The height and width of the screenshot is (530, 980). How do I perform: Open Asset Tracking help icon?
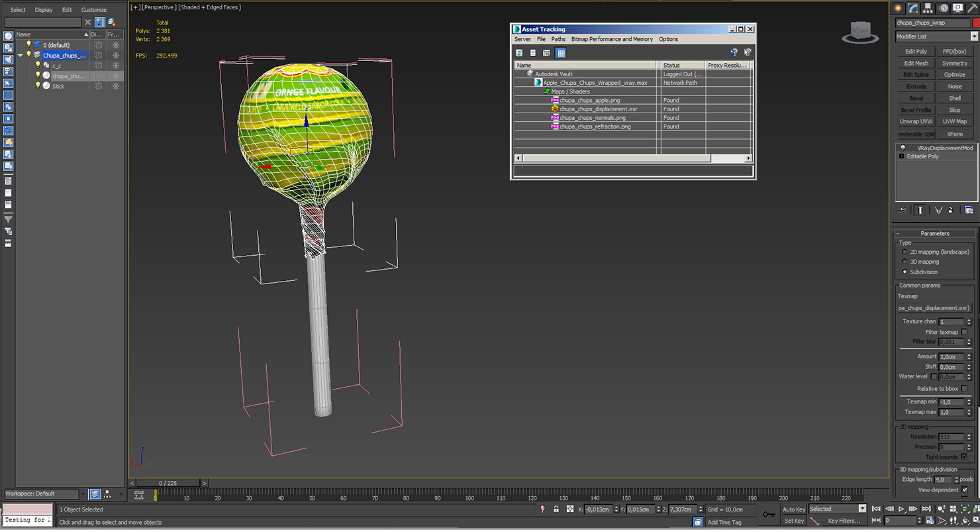[x=734, y=52]
